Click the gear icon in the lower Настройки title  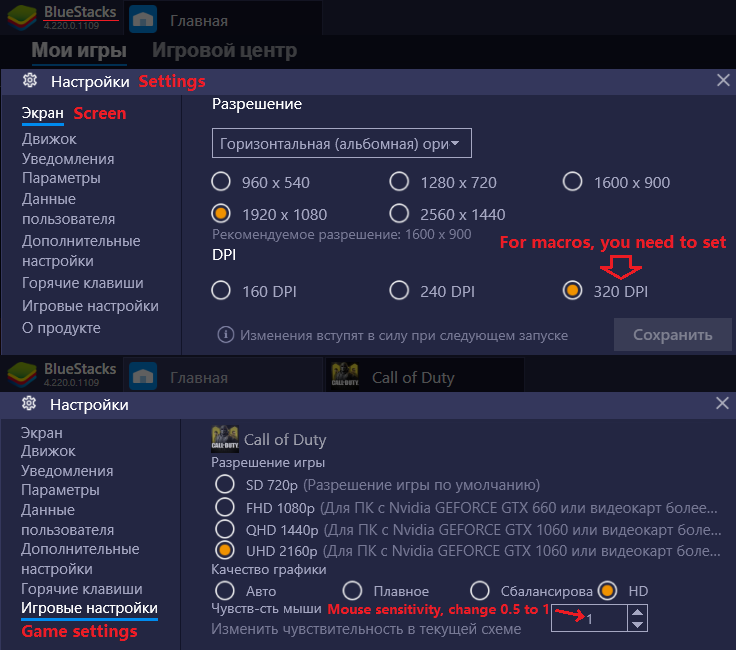(x=29, y=403)
